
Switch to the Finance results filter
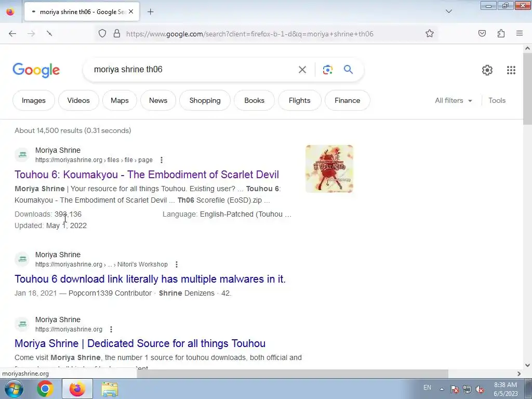click(348, 100)
